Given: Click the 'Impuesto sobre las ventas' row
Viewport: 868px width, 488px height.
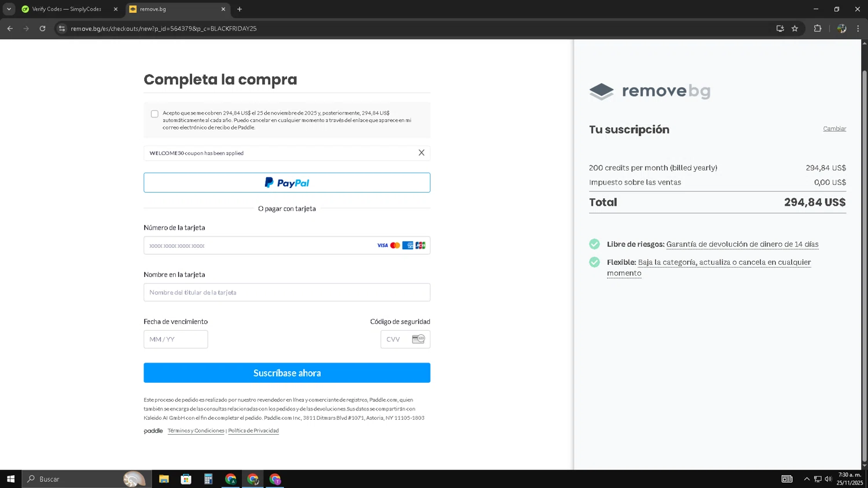Looking at the screenshot, I should 718,182.
